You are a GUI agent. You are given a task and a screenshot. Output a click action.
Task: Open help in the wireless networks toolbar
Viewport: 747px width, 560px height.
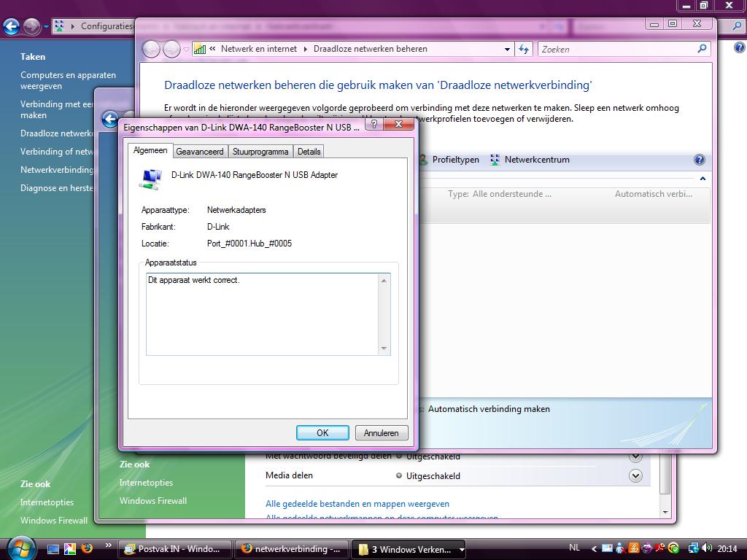coord(699,160)
